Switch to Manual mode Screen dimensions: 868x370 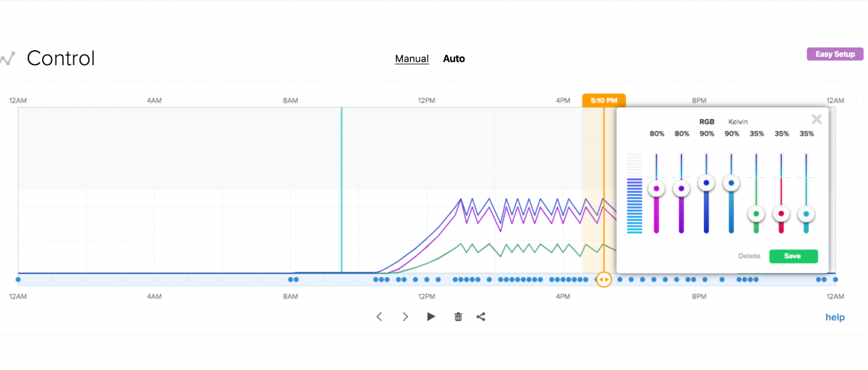coord(412,59)
